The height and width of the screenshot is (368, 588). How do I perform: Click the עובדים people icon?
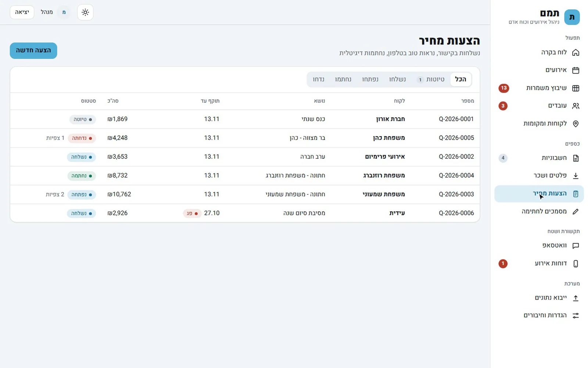(576, 106)
